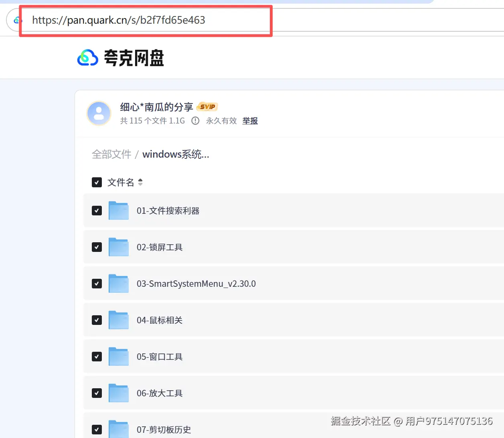The width and height of the screenshot is (504, 438).
Task: Uncheck the 02-锁屏工具 checkbox
Action: tap(97, 247)
